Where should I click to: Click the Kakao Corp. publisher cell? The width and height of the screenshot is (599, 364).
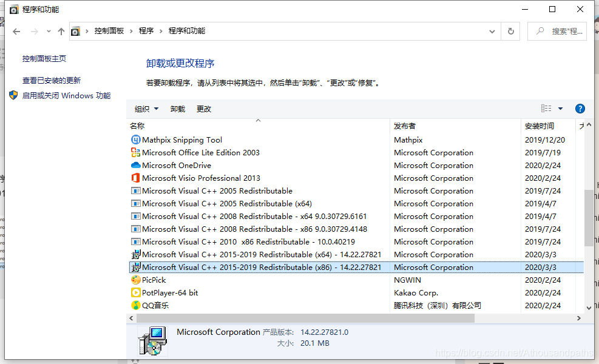[416, 292]
